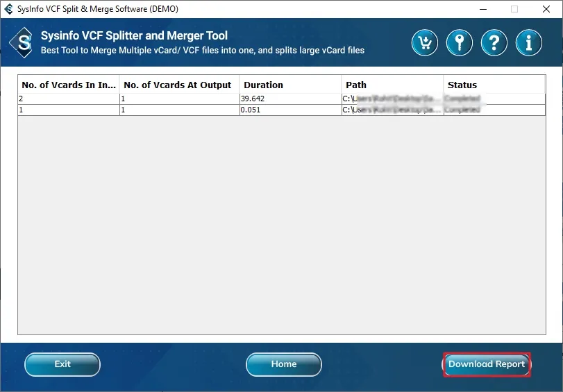Select the No. of Vcards In Input column header
This screenshot has height=392, width=563.
click(x=69, y=85)
